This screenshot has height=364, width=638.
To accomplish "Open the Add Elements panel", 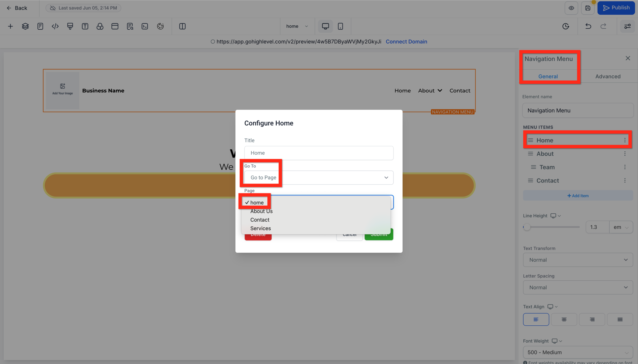I will (x=10, y=26).
